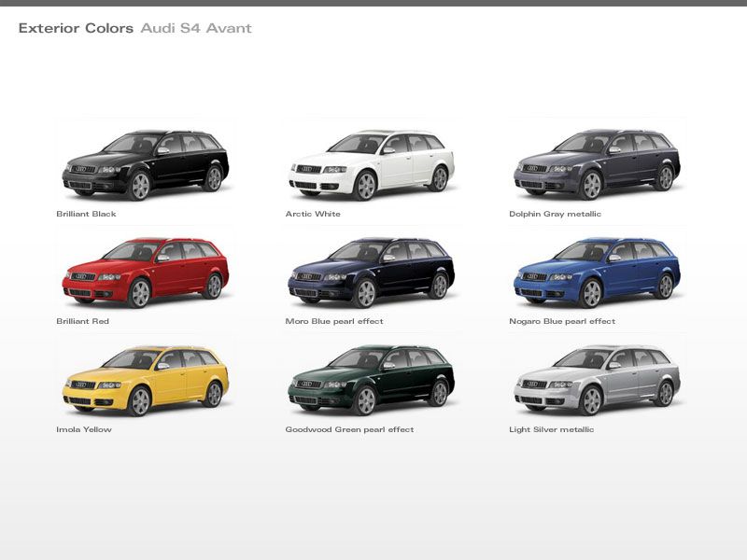
Task: Click the "Moro Blue pearl effect" caption
Action: coord(334,321)
